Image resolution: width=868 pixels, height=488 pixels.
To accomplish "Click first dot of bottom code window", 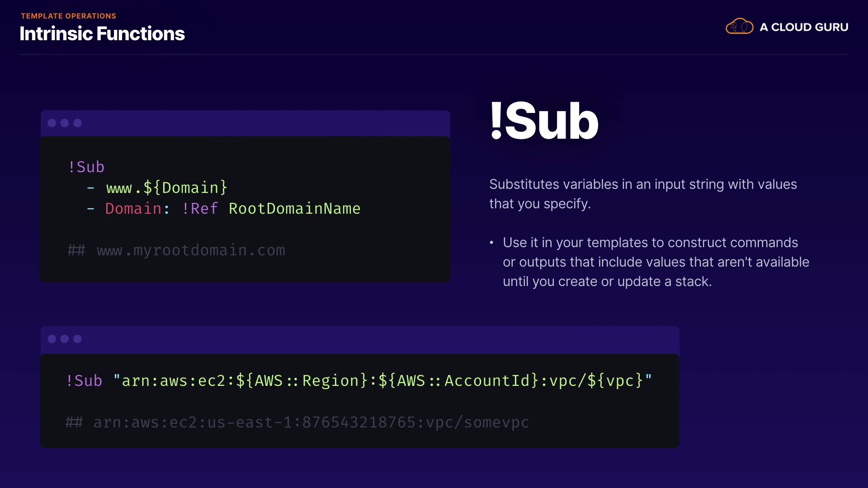I will [52, 339].
